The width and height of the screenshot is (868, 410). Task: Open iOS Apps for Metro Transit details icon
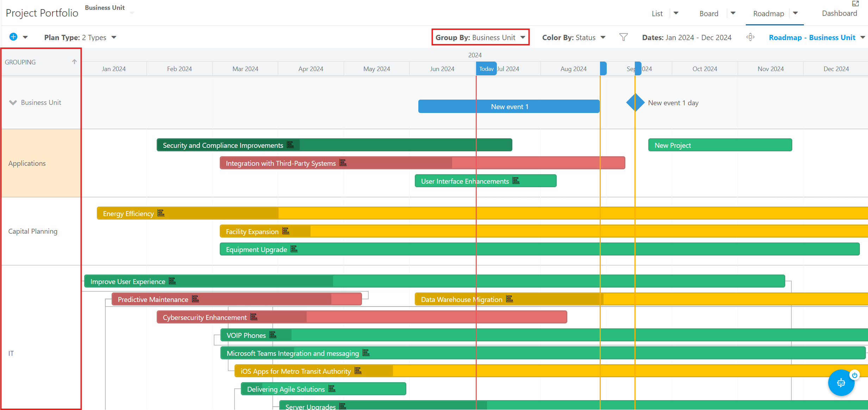tap(358, 371)
